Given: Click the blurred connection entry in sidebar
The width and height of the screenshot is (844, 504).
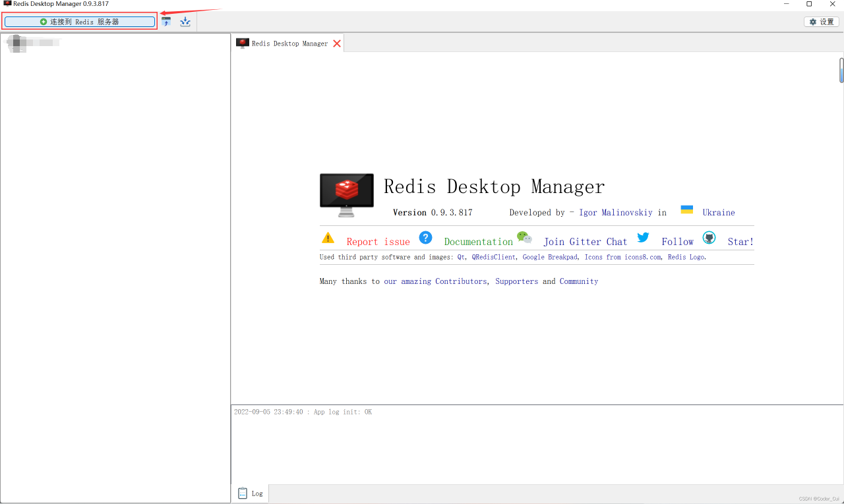Looking at the screenshot, I should pyautogui.click(x=32, y=43).
